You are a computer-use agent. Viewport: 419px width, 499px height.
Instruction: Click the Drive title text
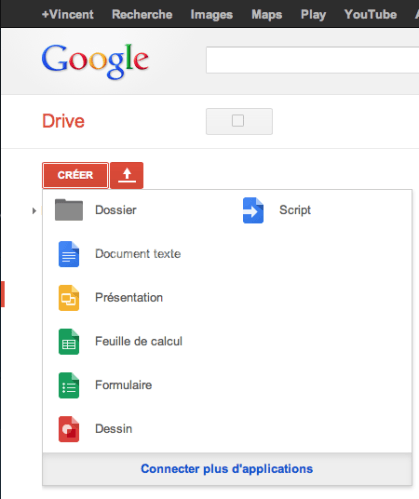63,121
